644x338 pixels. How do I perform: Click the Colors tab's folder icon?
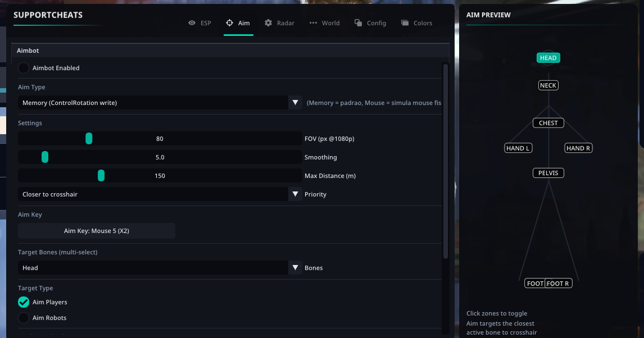click(405, 23)
